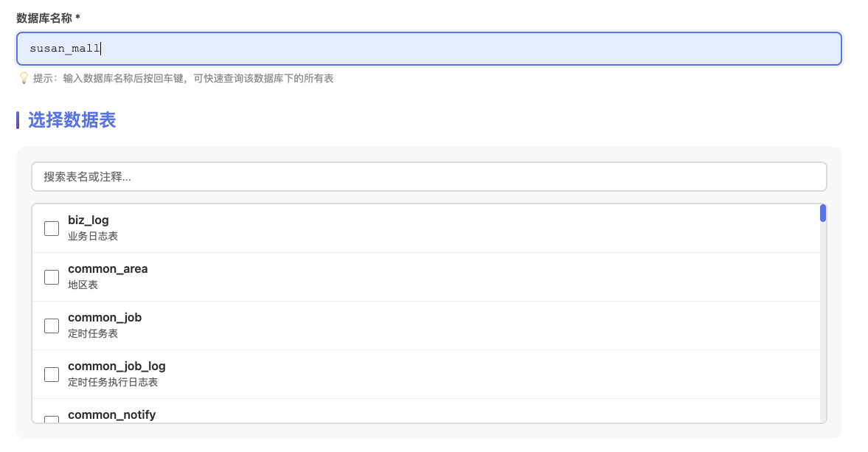Click the common_job table name
Viewport: 868px width, 452px height.
coord(105,318)
